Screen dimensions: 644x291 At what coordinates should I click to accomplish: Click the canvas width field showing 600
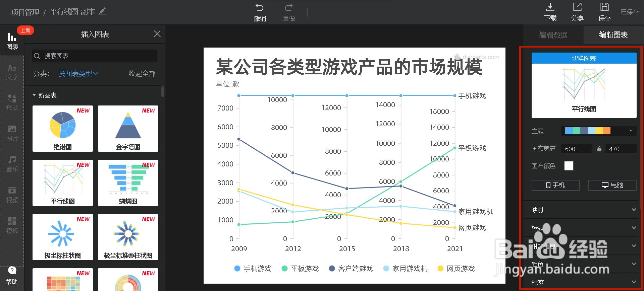click(x=577, y=149)
